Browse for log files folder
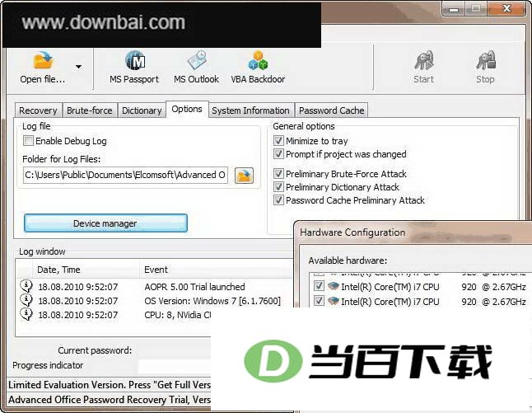This screenshot has width=532, height=413. [x=244, y=176]
